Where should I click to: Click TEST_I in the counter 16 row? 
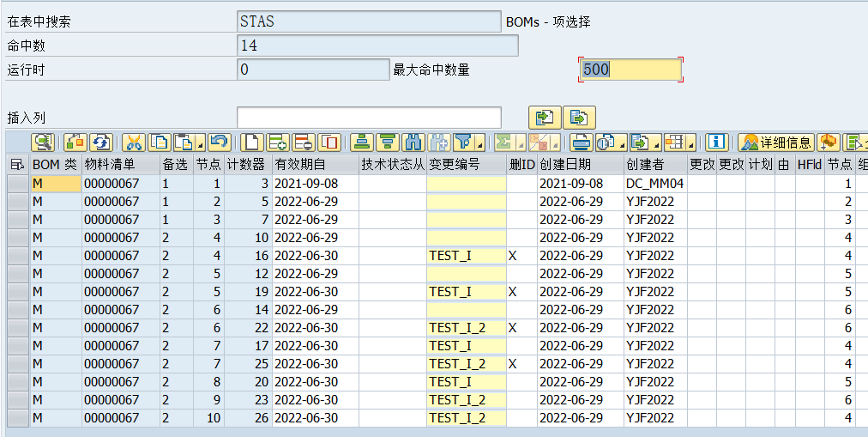pos(466,255)
